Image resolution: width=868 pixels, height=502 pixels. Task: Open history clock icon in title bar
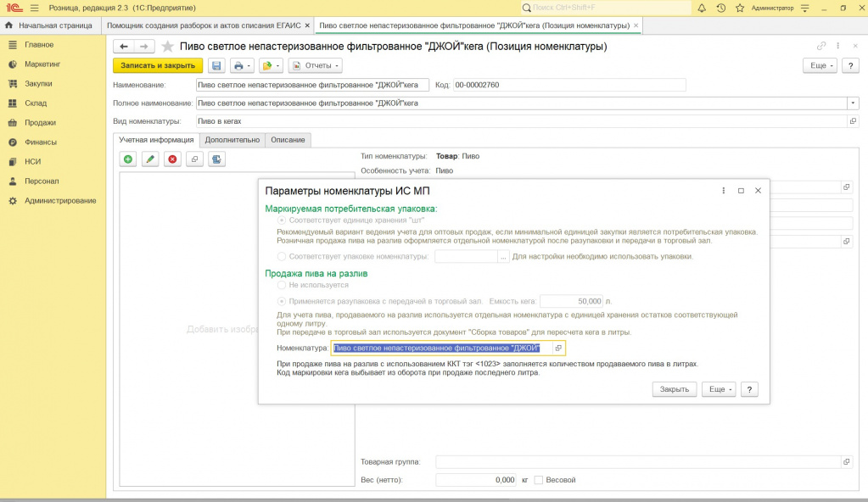[x=721, y=8]
